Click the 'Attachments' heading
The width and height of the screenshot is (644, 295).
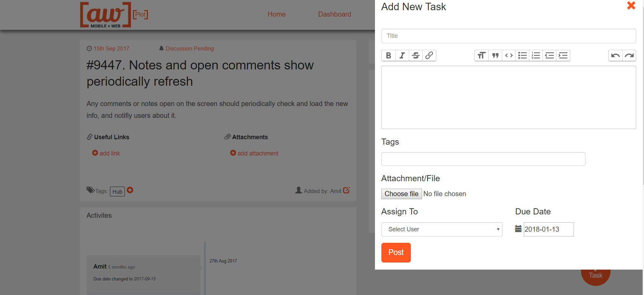point(250,137)
